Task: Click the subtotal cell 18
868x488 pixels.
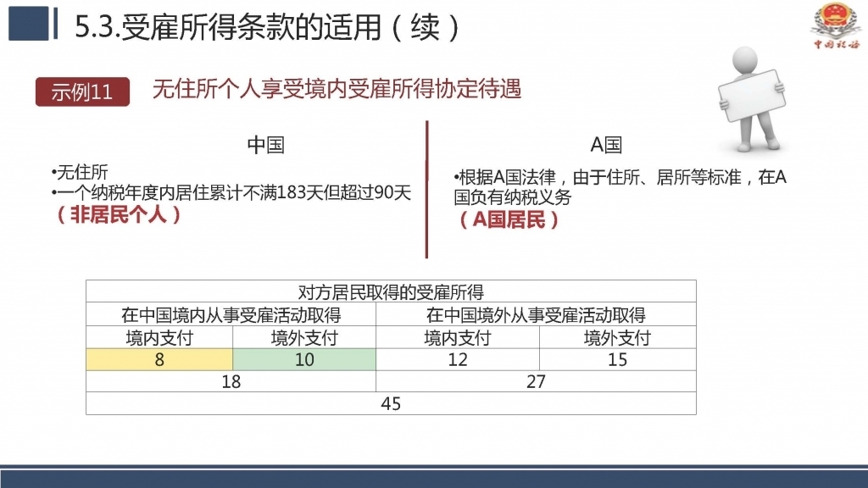Action: point(231,381)
